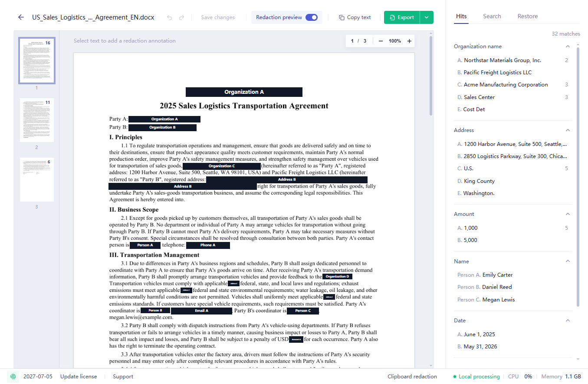Open page 1 thumbnail

(37, 60)
